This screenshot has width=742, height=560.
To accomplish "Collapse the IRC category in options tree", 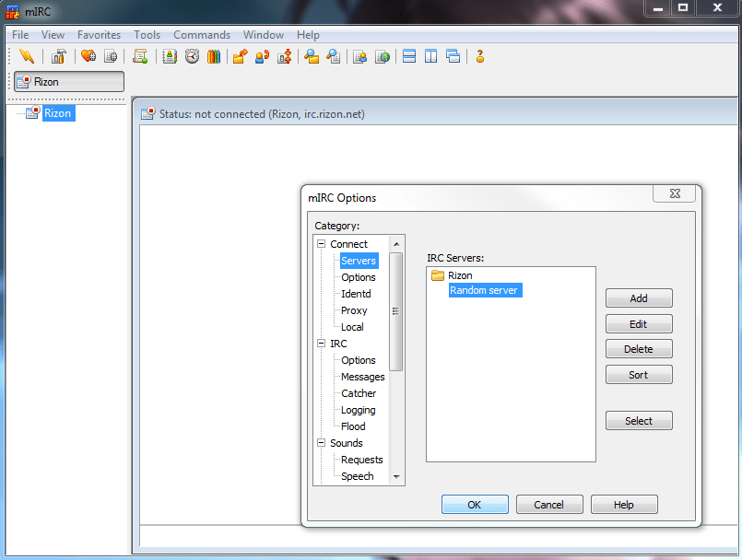I will pos(322,344).
